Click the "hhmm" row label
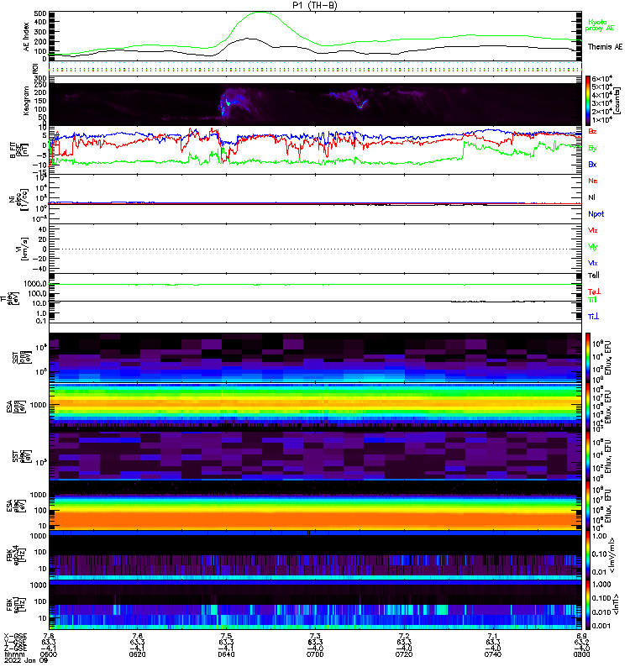The width and height of the screenshot is (630, 672). pyautogui.click(x=13, y=654)
